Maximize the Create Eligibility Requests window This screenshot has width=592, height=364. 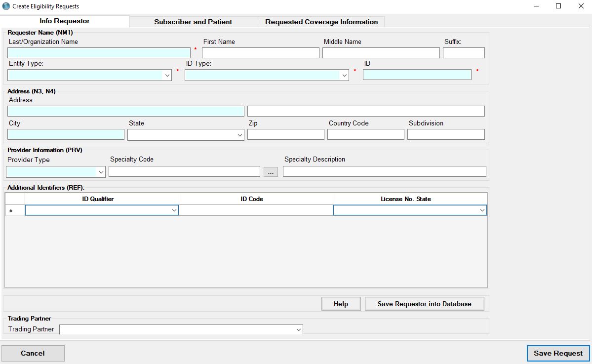coord(558,6)
